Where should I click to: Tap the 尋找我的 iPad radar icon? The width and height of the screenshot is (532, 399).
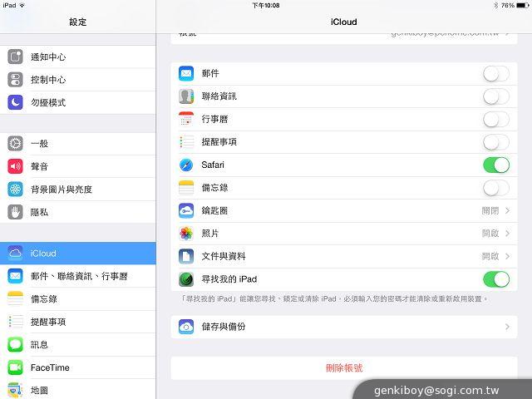point(186,279)
